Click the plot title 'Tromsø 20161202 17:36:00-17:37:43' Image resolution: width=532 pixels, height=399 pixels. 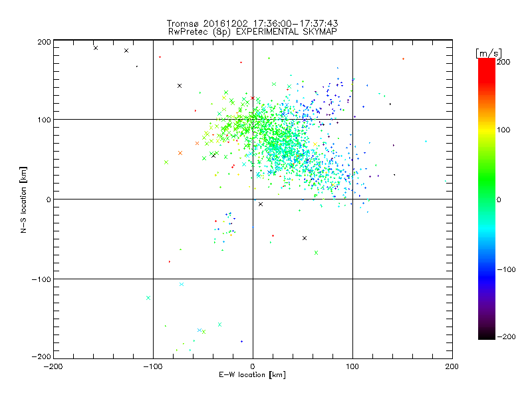pyautogui.click(x=252, y=23)
